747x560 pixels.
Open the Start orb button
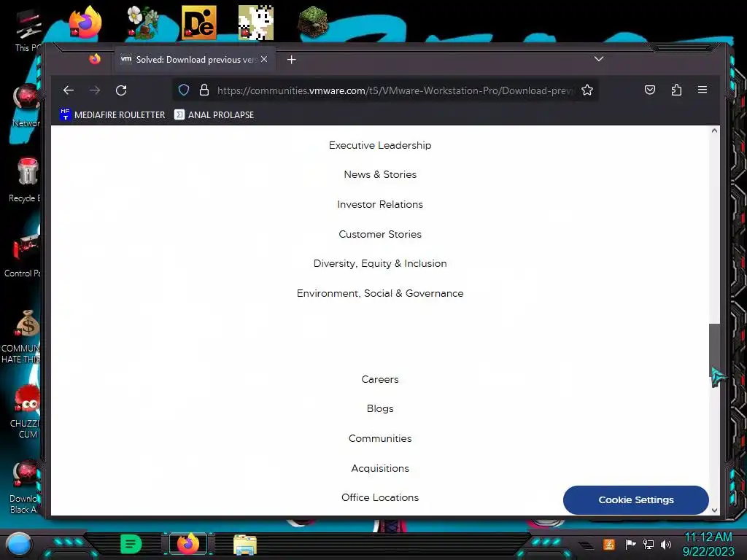19,545
